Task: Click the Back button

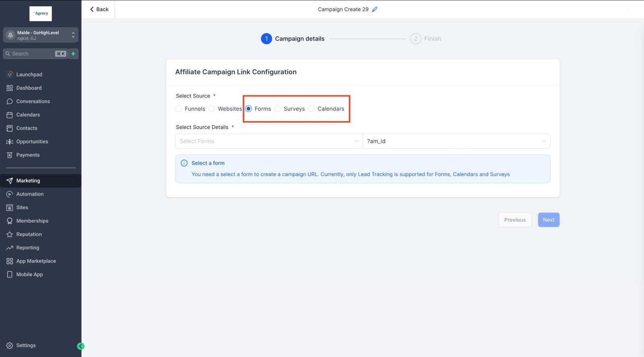Action: pyautogui.click(x=99, y=9)
